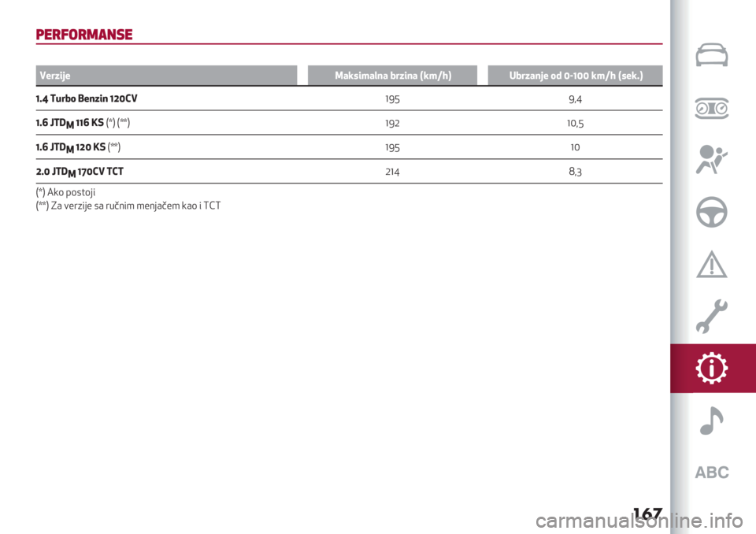Click the footnote about ručnim menjačem
Image resolution: width=756 pixels, height=534 pixels.
(128, 206)
